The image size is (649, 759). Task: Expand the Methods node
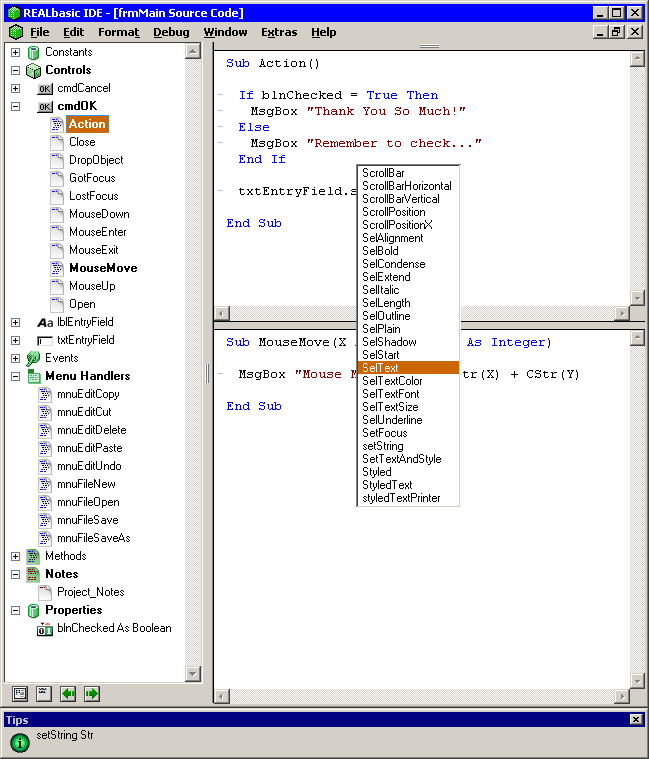(x=15, y=557)
